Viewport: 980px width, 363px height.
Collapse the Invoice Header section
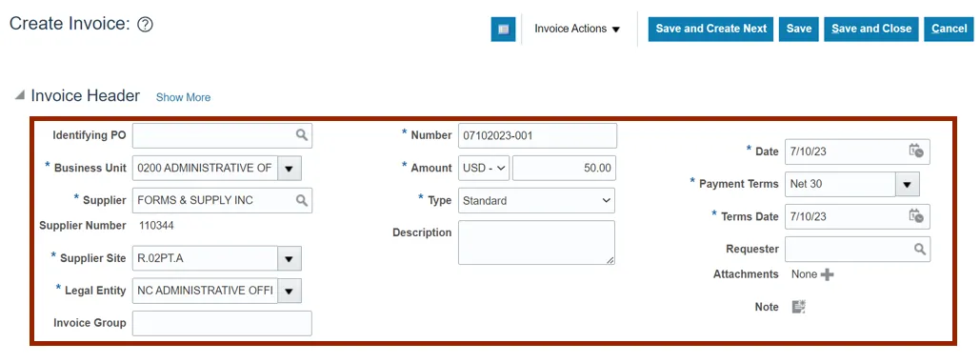coord(20,95)
